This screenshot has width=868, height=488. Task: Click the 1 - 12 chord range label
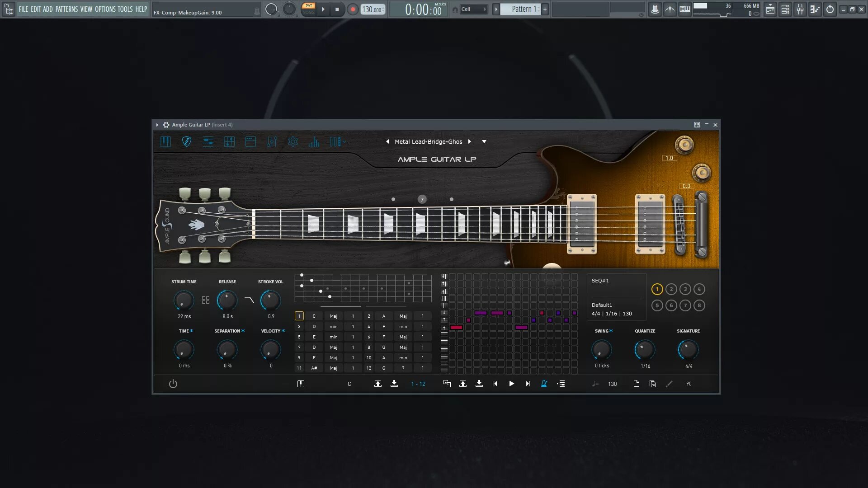418,384
